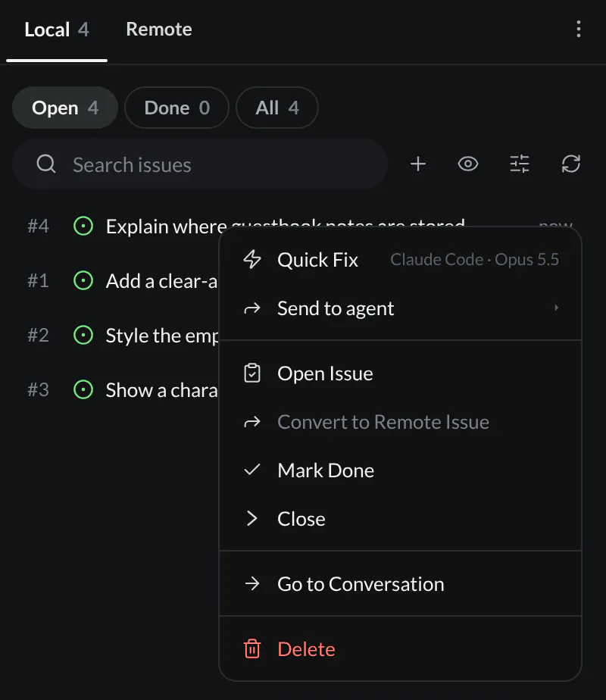
Task: Click the magnifier search icon
Action: (46, 164)
